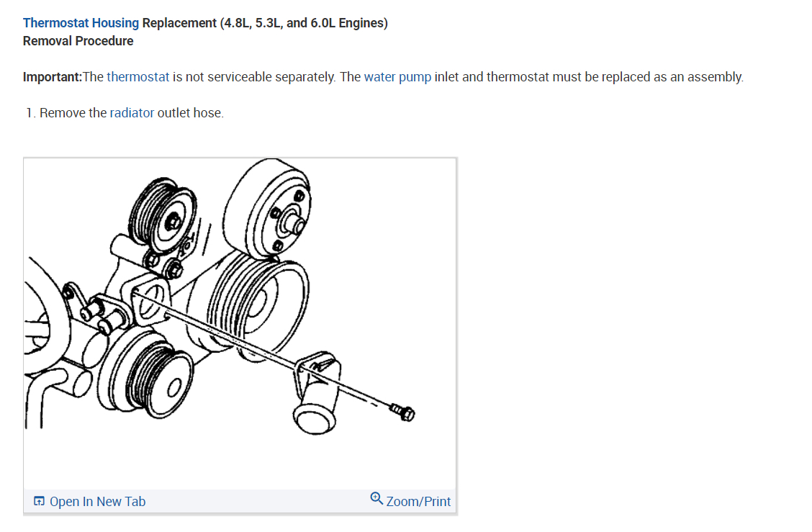Click the Zoom/Print magnifier icon

tap(376, 499)
